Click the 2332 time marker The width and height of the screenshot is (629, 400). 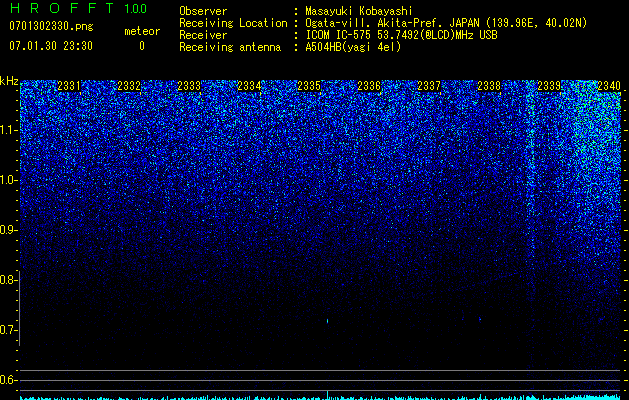click(129, 86)
